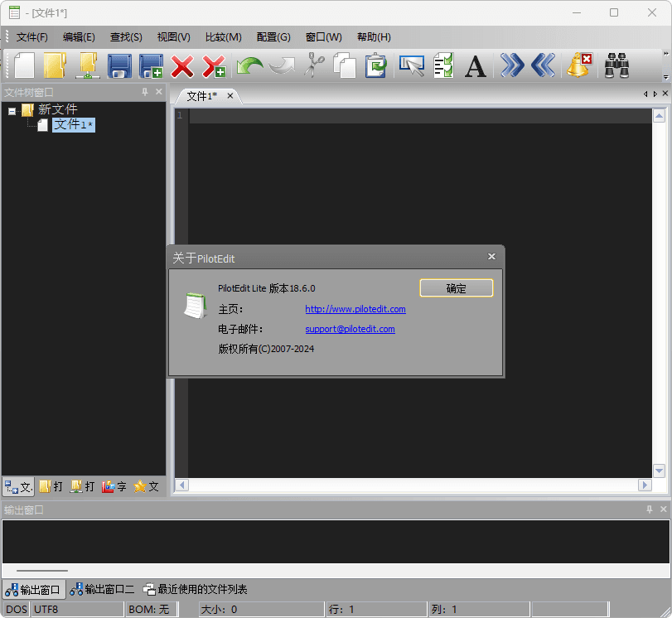This screenshot has width=672, height=618.
Task: Open 编辑(E) menu
Action: (x=79, y=37)
